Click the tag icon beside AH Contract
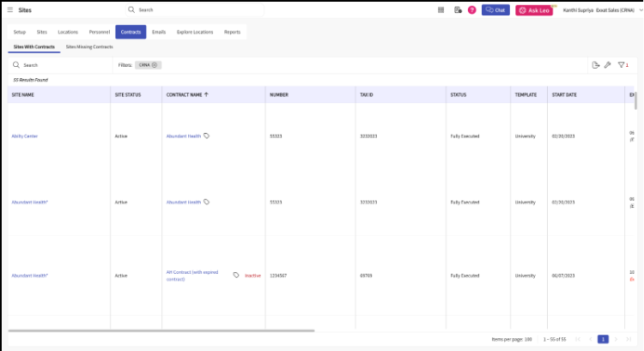Screen dimensions: 644x351 coord(236,275)
